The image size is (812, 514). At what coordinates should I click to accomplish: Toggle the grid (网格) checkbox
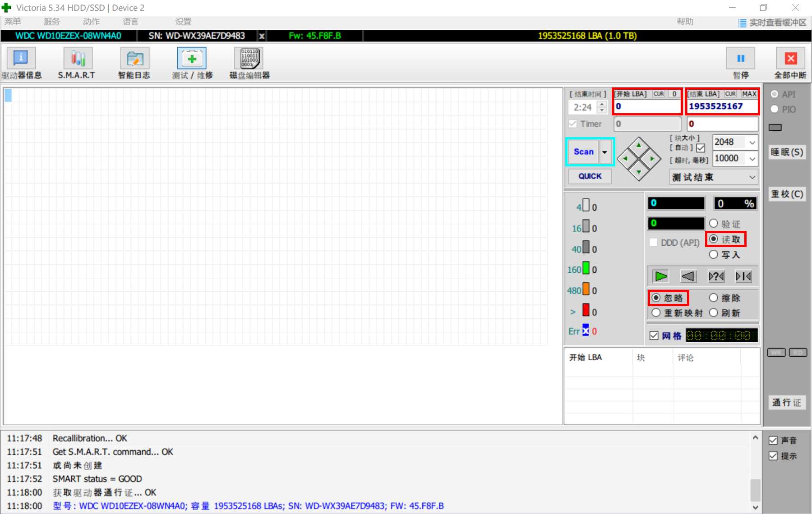click(654, 335)
